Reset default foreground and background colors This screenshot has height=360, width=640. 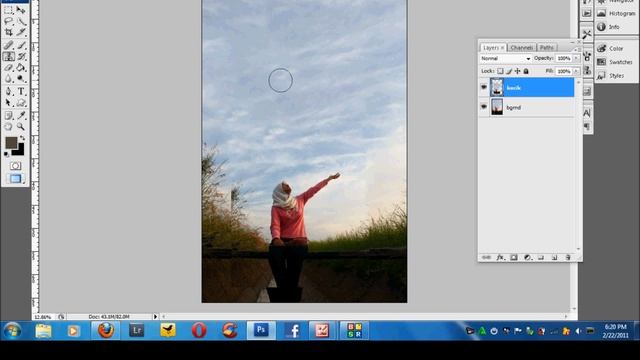click(6, 154)
